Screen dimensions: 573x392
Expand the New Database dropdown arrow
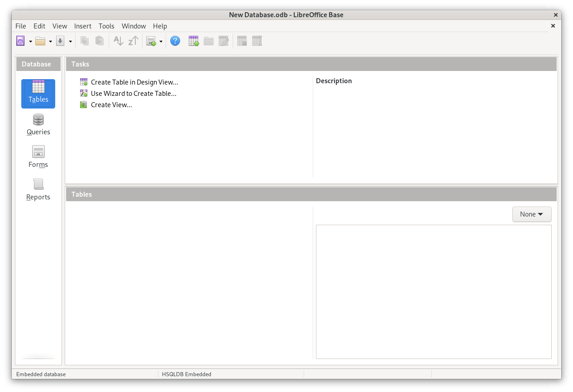coord(30,42)
